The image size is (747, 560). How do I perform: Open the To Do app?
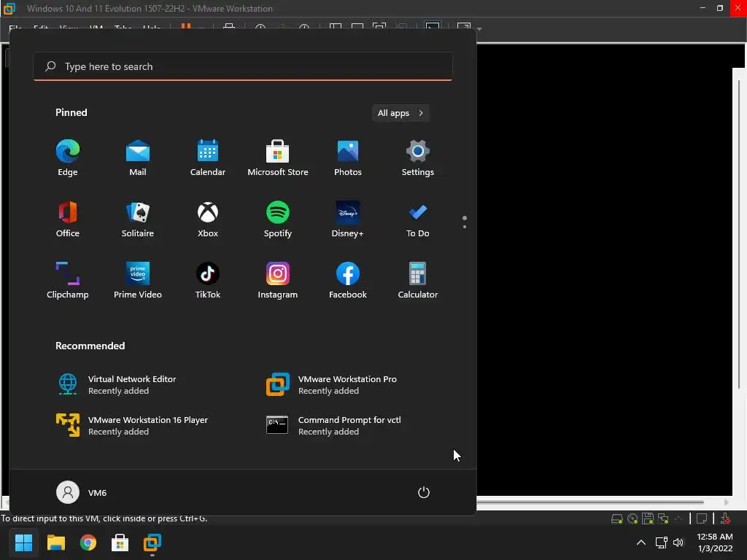pyautogui.click(x=418, y=219)
